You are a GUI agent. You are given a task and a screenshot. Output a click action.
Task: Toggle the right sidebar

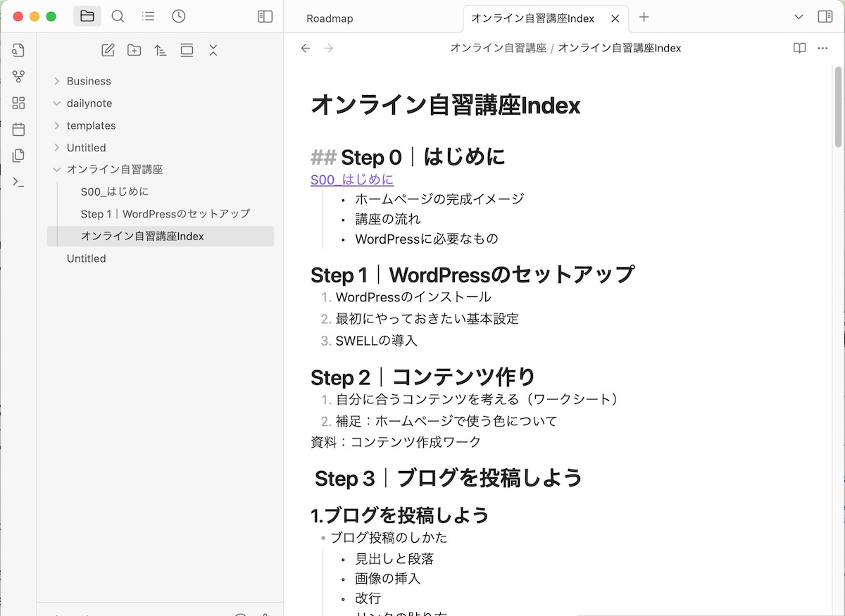(x=825, y=16)
